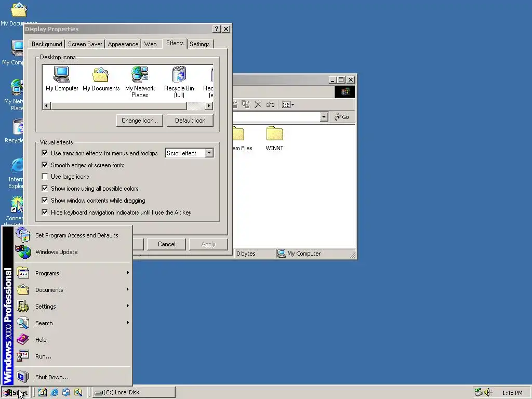Image resolution: width=532 pixels, height=399 pixels.
Task: Click the magnifier folder quick launch icon
Action: (78, 392)
